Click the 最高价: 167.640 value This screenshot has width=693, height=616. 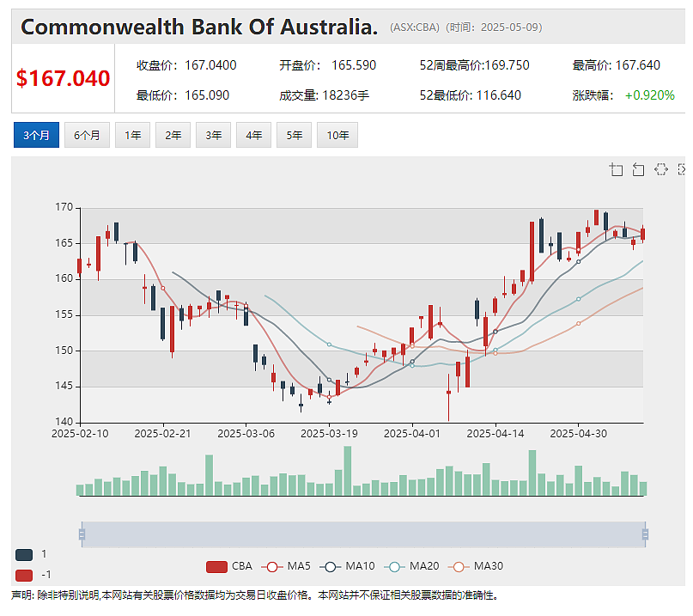616,65
